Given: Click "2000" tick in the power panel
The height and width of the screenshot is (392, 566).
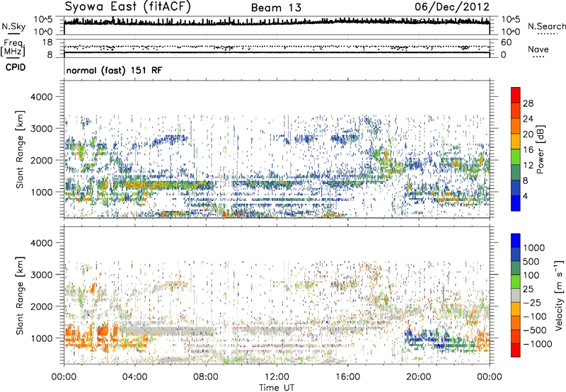Looking at the screenshot, I should click(x=41, y=160).
